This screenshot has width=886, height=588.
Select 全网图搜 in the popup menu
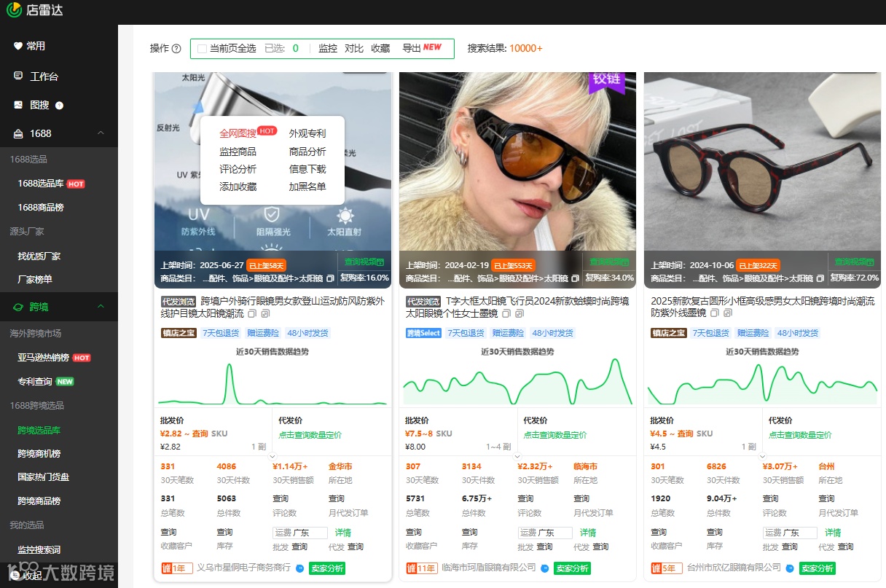[x=238, y=133]
